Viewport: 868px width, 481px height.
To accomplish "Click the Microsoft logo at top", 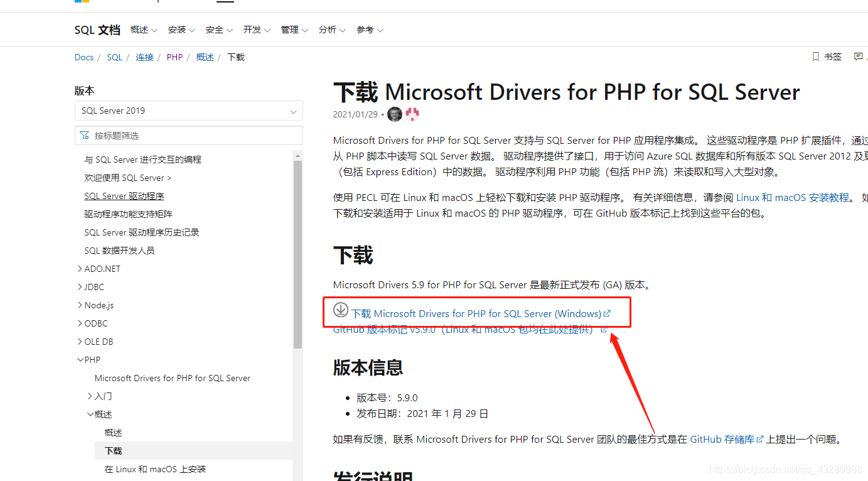I will (82, 1).
